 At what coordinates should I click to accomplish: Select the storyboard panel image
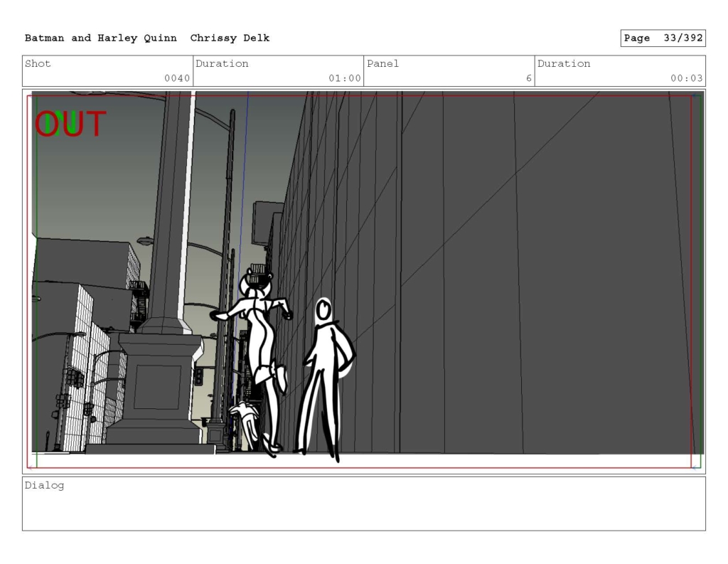click(x=364, y=282)
